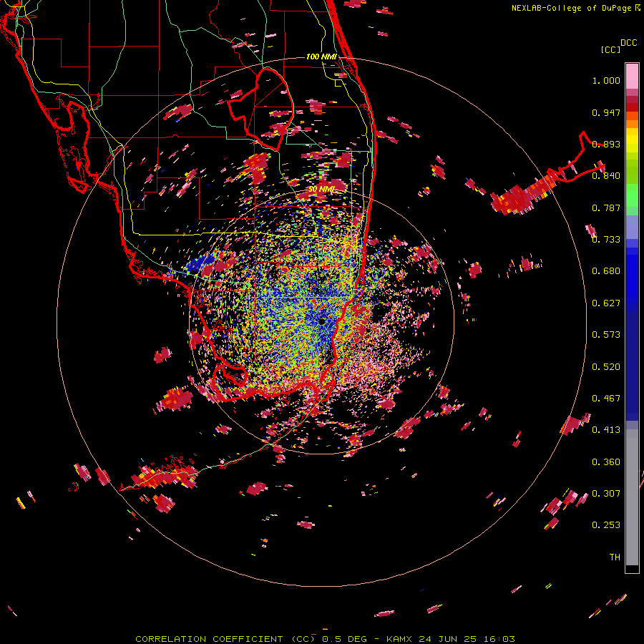644x644 pixels.
Task: Click the DCC label above the color scale
Action: point(629,43)
